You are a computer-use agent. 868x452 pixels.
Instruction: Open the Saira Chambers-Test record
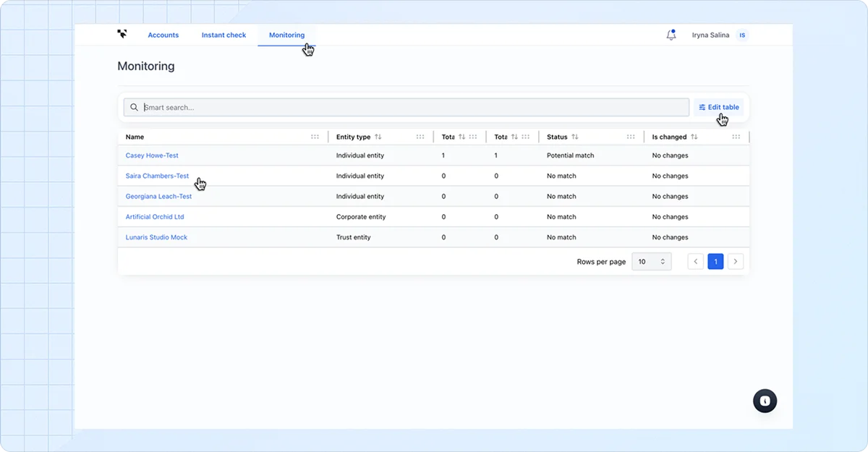tap(157, 176)
